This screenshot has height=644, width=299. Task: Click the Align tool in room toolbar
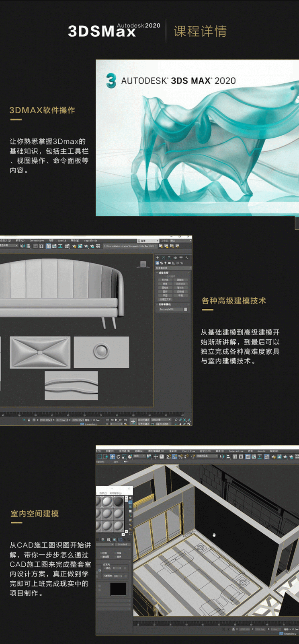click(x=228, y=457)
